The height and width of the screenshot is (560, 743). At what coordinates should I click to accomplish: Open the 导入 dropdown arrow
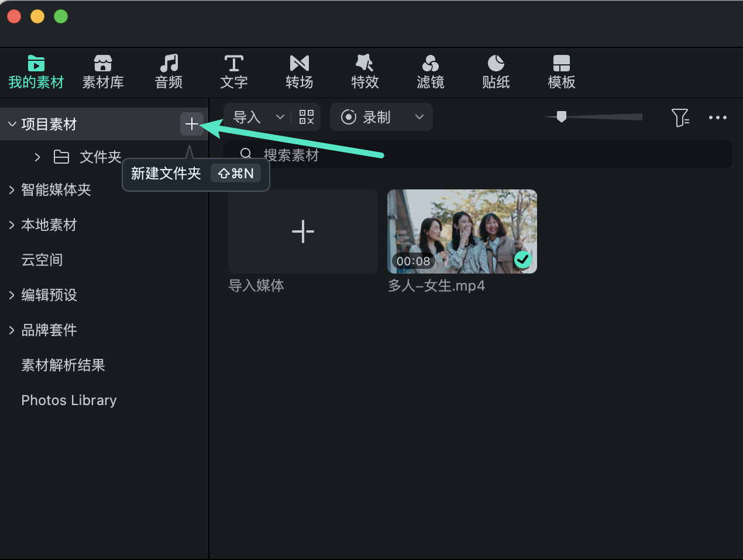280,117
